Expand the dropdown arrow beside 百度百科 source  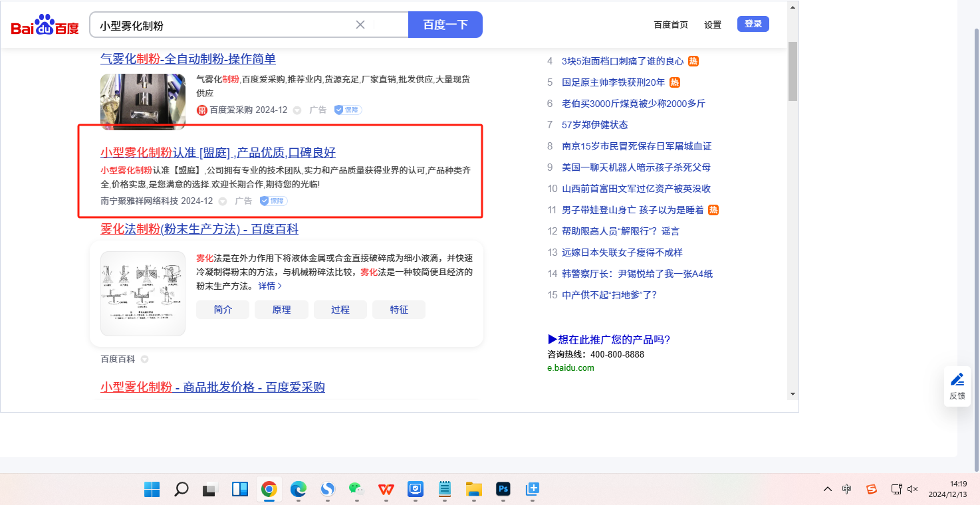tap(144, 359)
